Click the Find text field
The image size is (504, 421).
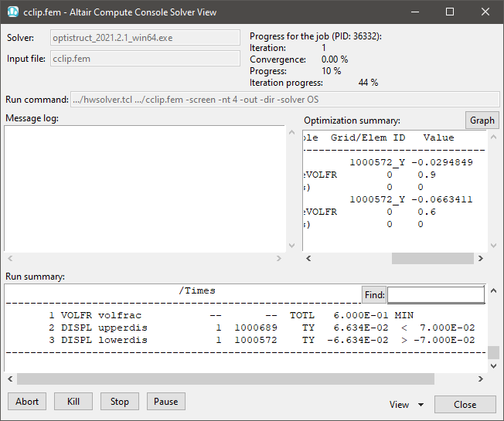pos(436,294)
